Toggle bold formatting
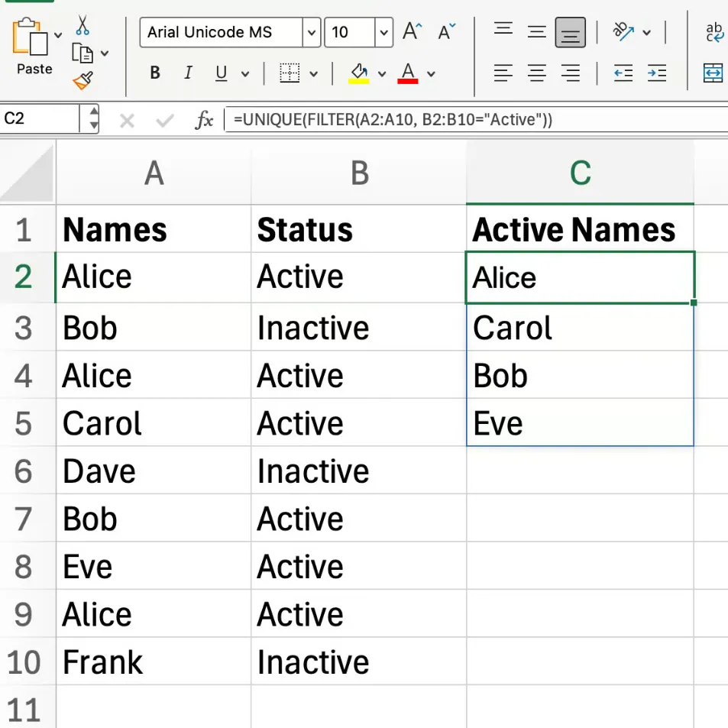The height and width of the screenshot is (728, 728). pyautogui.click(x=154, y=73)
